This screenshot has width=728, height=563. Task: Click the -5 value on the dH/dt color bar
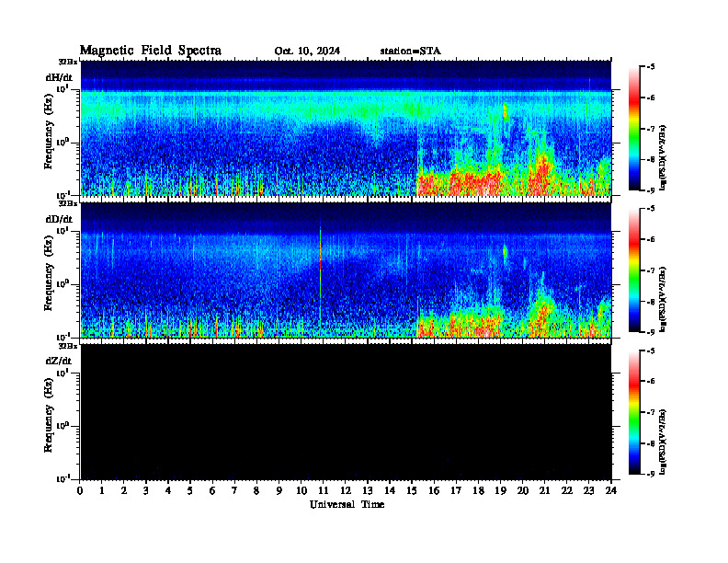(x=651, y=67)
